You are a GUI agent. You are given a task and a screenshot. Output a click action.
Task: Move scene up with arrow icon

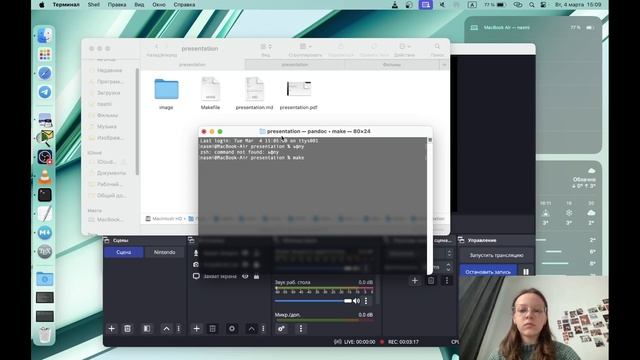click(x=167, y=329)
